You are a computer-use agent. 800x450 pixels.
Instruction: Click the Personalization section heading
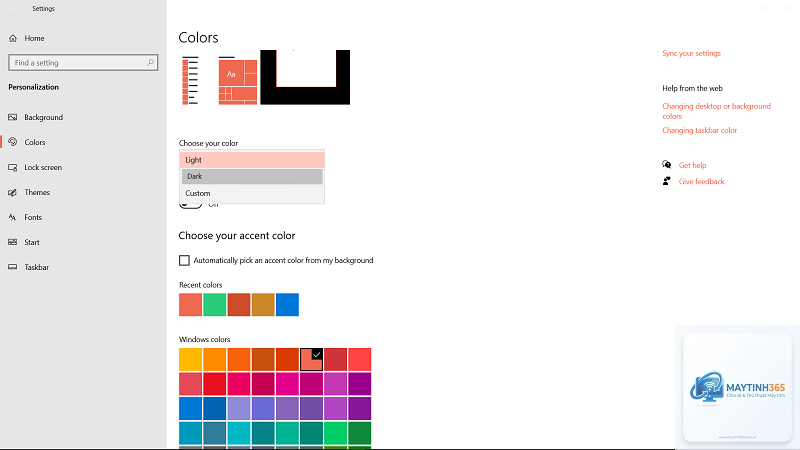[33, 87]
